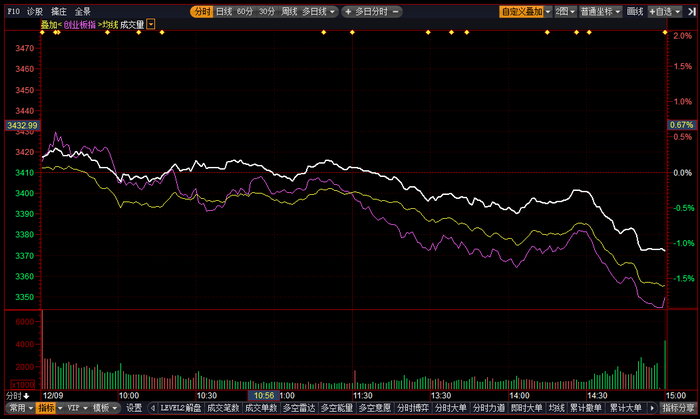Click the 10:56 time marker on the axis
Screen dimensions: 700x419
[264, 395]
